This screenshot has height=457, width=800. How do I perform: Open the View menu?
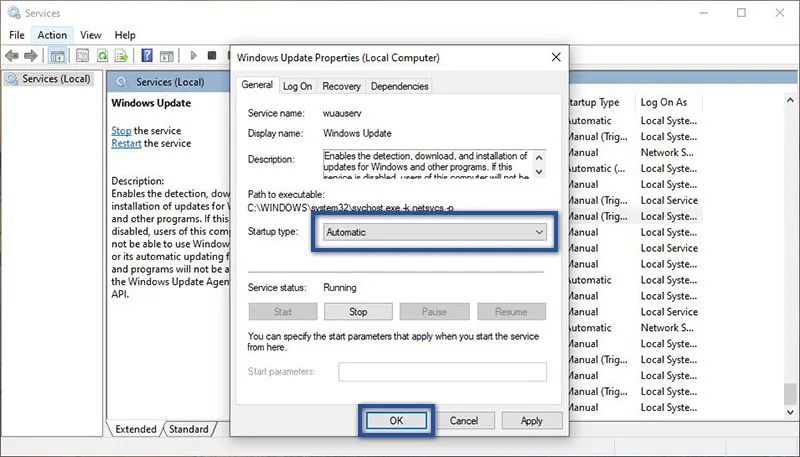pos(90,35)
